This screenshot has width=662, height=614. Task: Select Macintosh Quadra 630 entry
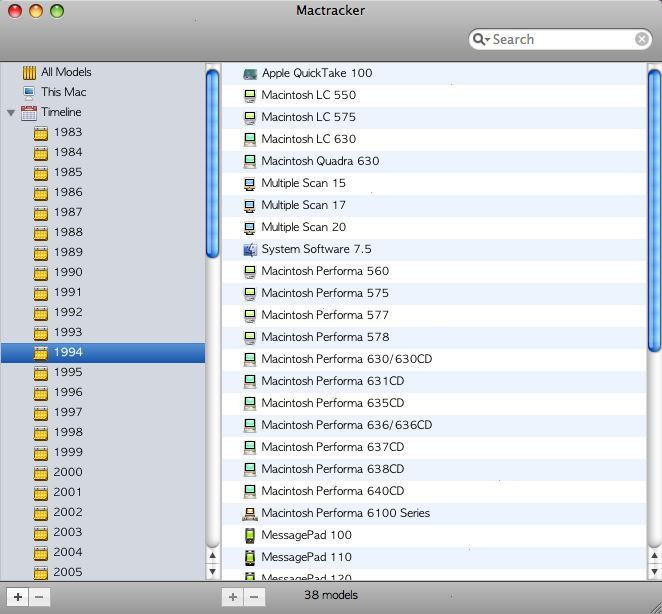coord(434,161)
